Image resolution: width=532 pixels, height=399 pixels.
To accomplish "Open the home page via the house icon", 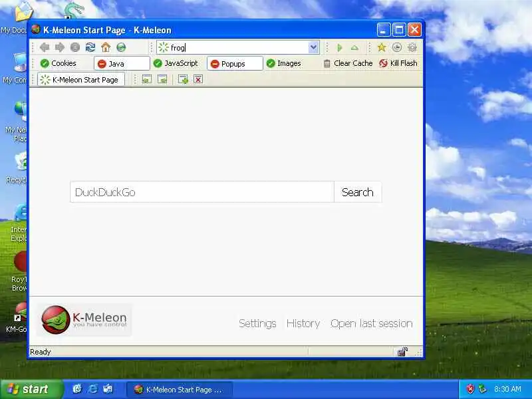I will (106, 47).
